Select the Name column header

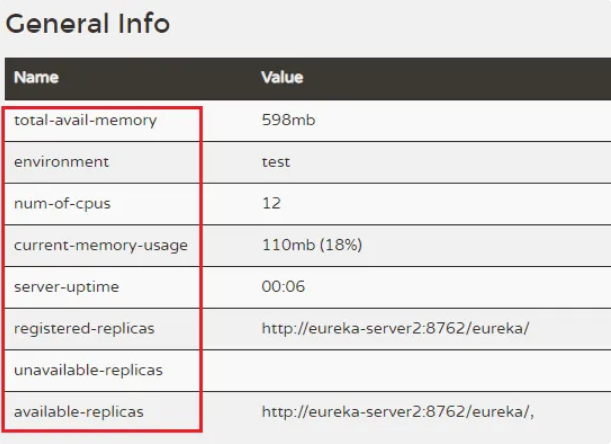(36, 77)
